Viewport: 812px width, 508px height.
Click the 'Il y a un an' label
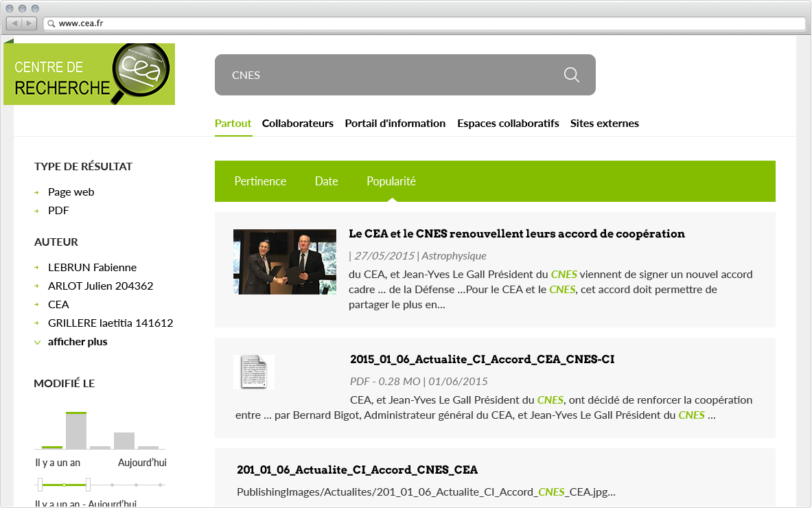click(58, 463)
